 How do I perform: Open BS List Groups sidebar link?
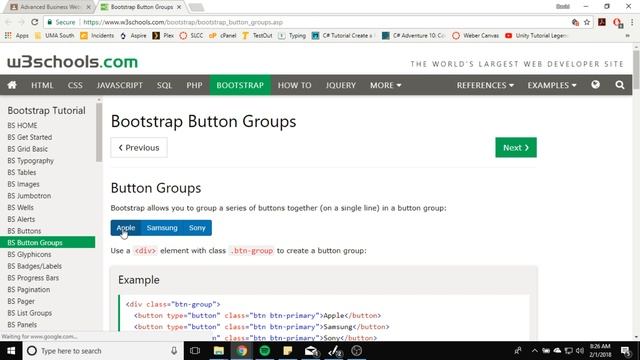[x=29, y=313]
